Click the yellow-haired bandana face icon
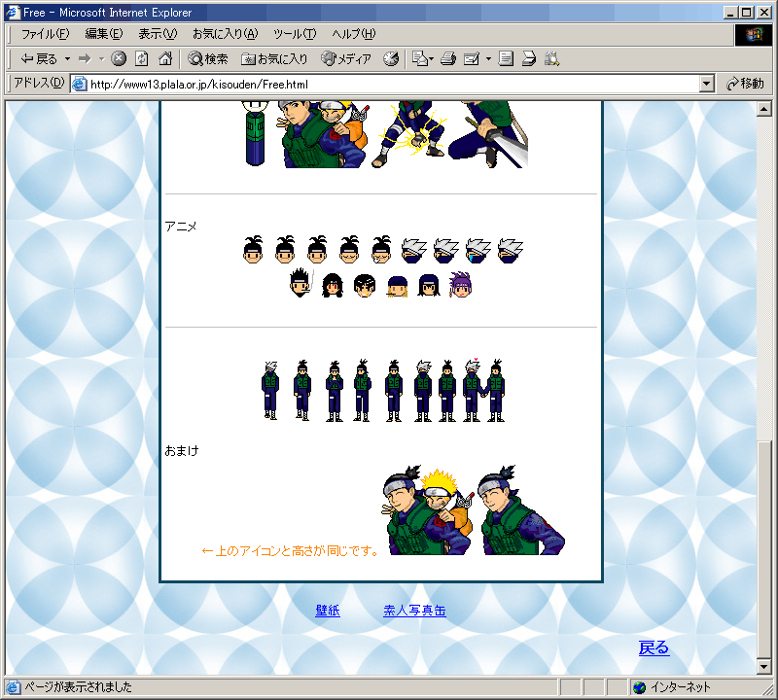This screenshot has width=778, height=700. [x=397, y=286]
